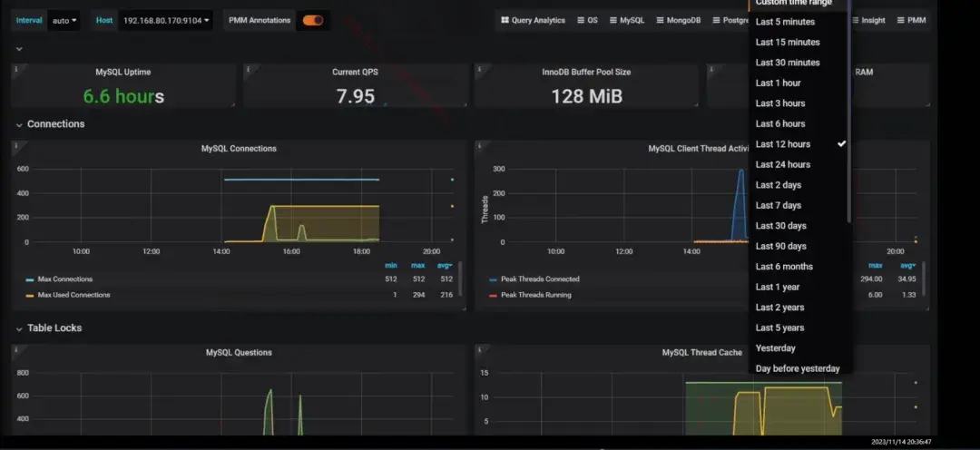This screenshot has height=450, width=980.
Task: Collapse the Connections row
Action: click(x=50, y=123)
